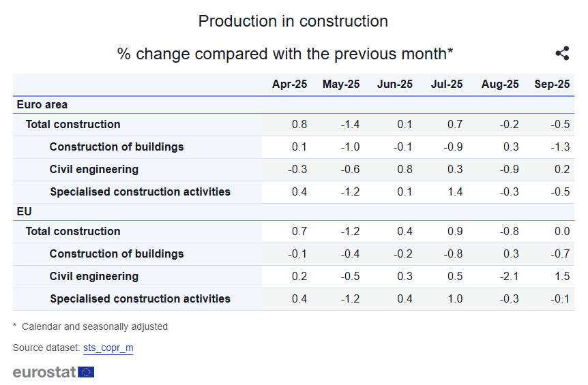Click Euro area Specialised construction Jul-25 value 1.4

(455, 192)
